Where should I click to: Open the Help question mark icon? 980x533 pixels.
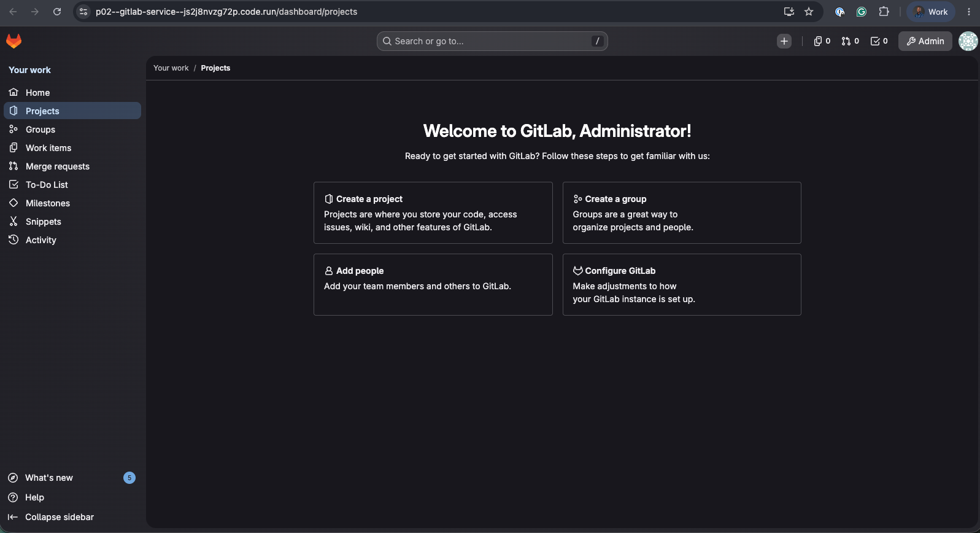coord(13,497)
